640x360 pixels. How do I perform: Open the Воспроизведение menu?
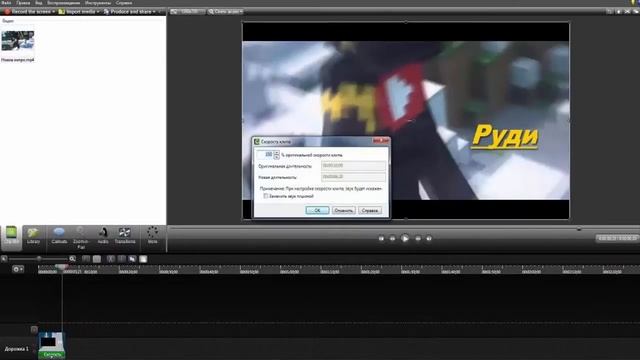click(64, 3)
